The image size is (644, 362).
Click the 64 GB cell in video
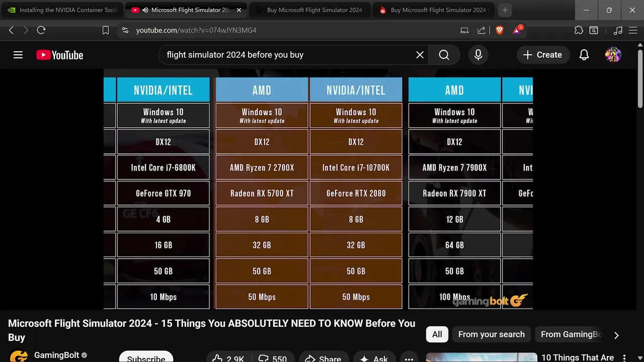[x=454, y=245]
